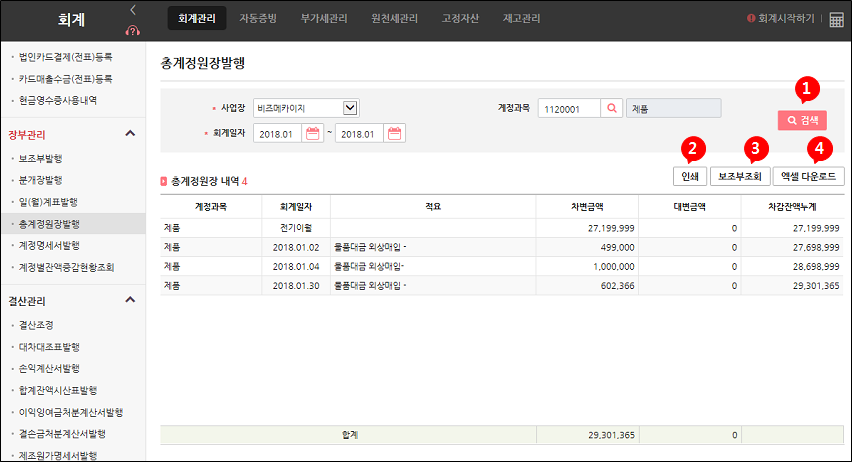Select the 2018.01.04 date cell

296,266
